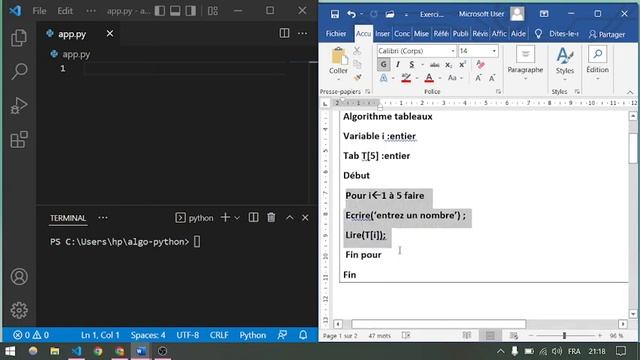Click the red font color A button
The width and height of the screenshot is (640, 360).
429,78
